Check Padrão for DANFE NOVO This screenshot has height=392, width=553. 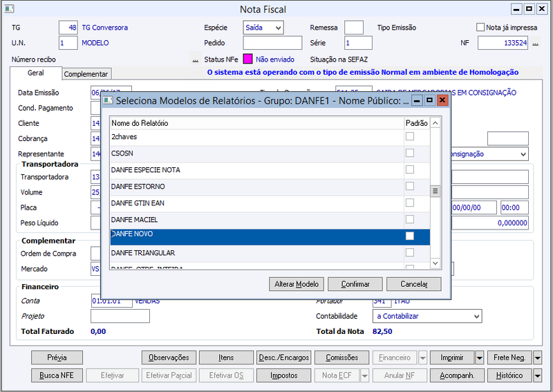(x=409, y=236)
